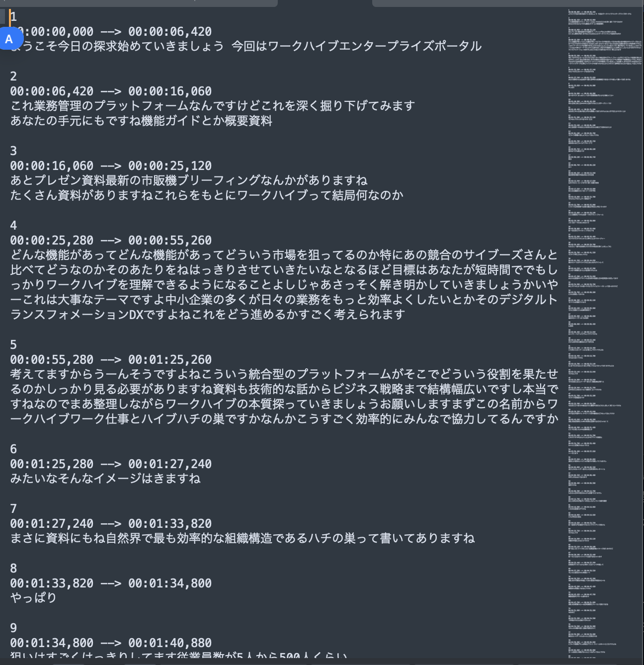Click the line "みたいなそんなイメージはきますね"

(105, 479)
